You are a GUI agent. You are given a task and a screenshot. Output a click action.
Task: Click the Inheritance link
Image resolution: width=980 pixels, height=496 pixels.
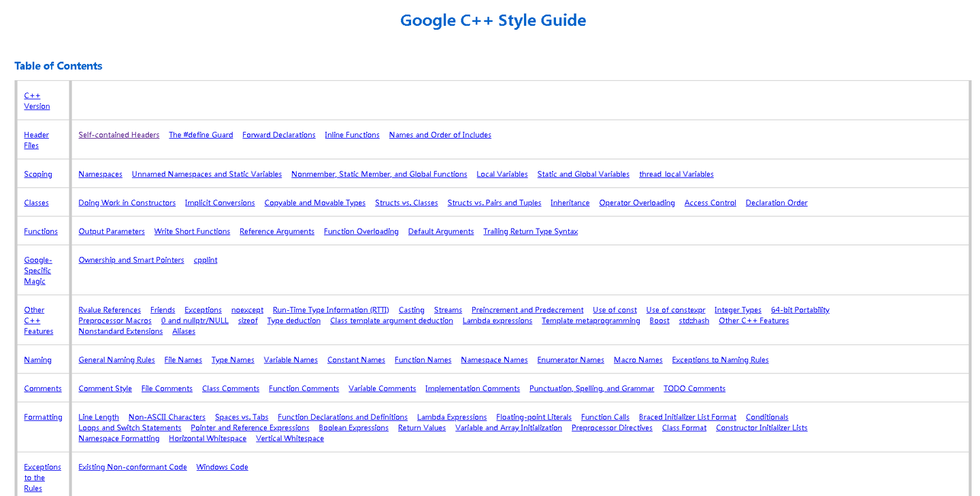coord(570,203)
